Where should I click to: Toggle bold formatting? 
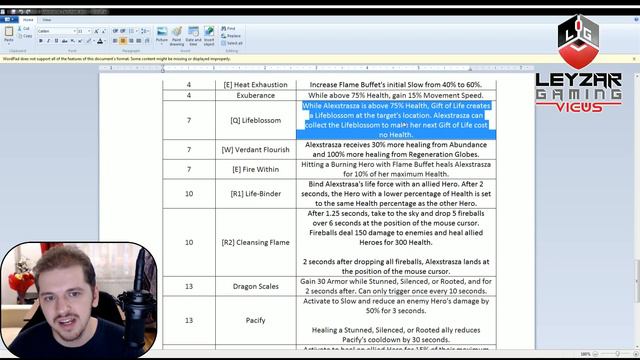click(41, 41)
